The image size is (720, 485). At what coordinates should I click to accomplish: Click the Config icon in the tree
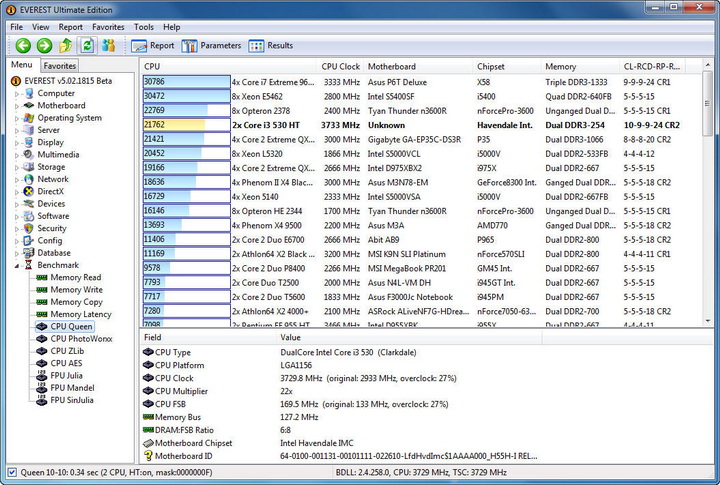click(29, 241)
